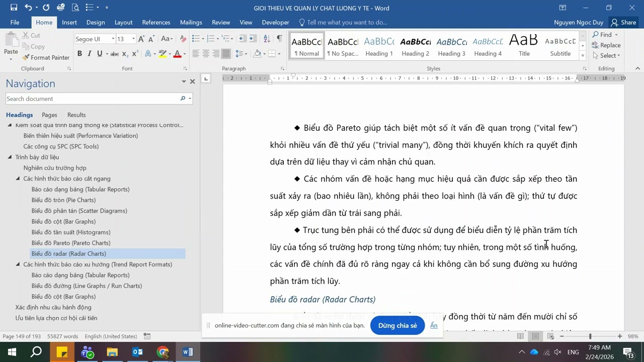Expand the Styles gallery

[x=583, y=55]
